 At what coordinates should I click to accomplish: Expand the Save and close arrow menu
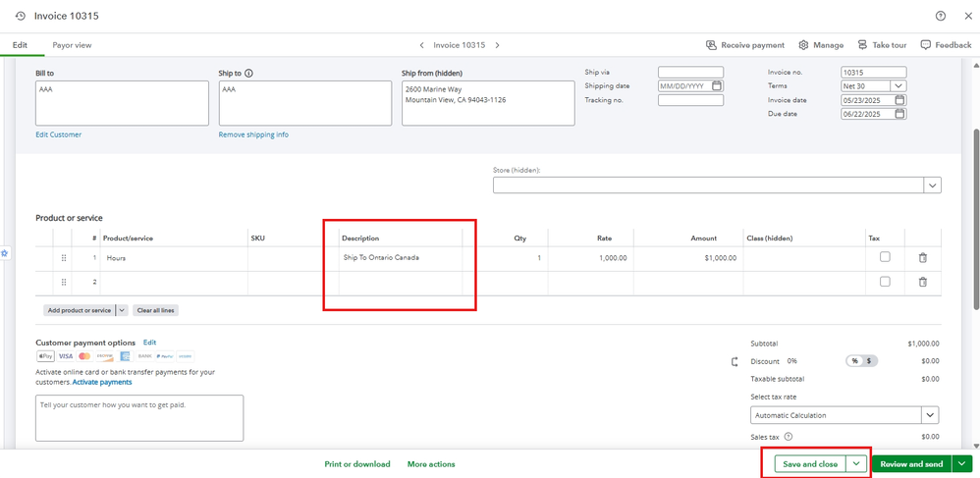856,463
